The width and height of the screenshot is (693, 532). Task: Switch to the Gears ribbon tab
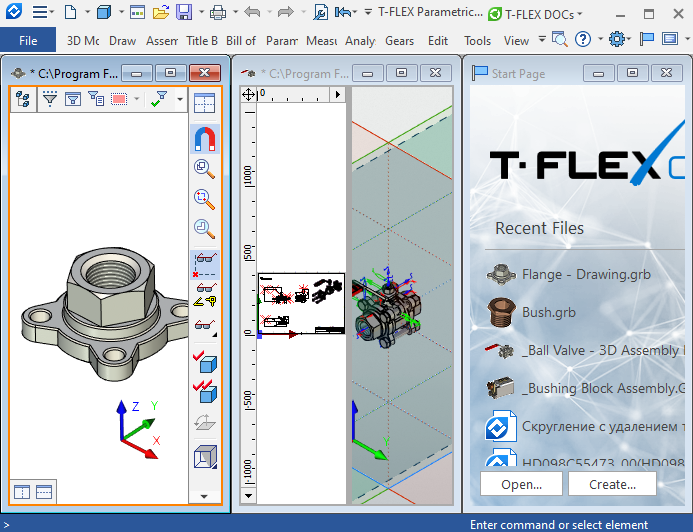400,41
